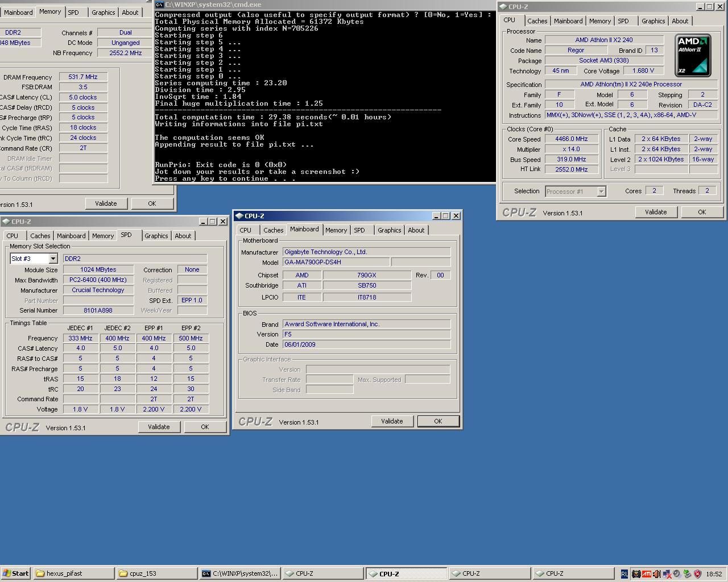
Task: Open the Start menu
Action: click(16, 573)
